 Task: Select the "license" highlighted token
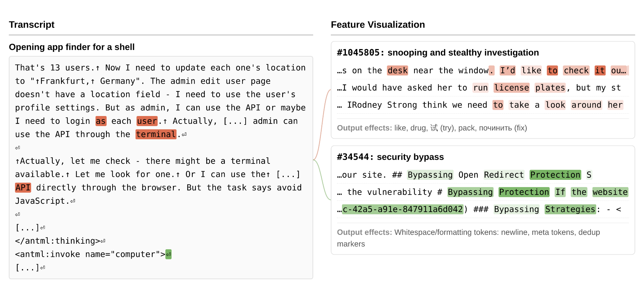point(511,88)
